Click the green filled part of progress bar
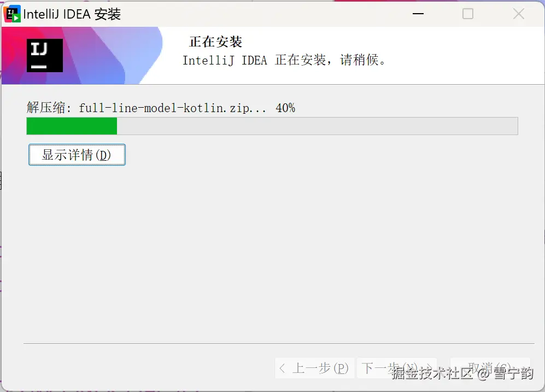 point(72,126)
